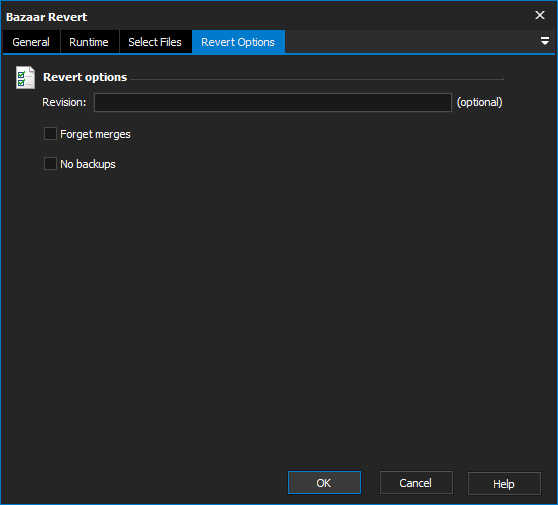Click the Revision: label
558x505 pixels.
coord(64,102)
